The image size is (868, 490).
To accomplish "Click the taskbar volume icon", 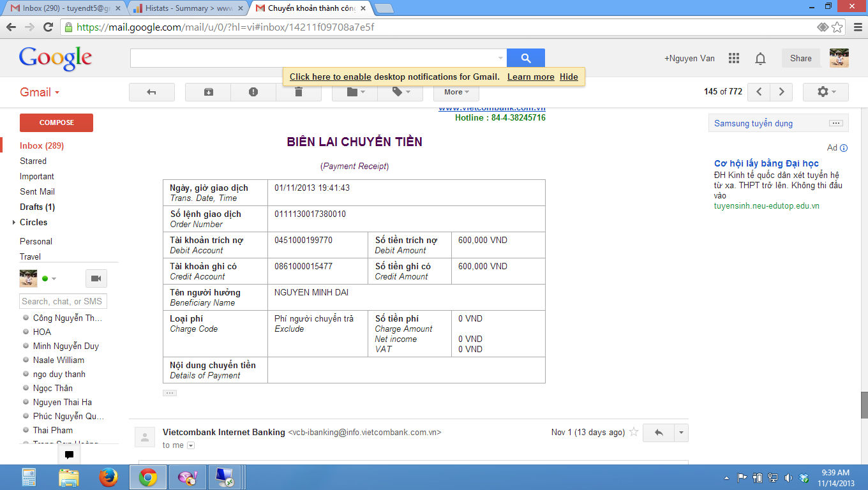I will point(788,477).
